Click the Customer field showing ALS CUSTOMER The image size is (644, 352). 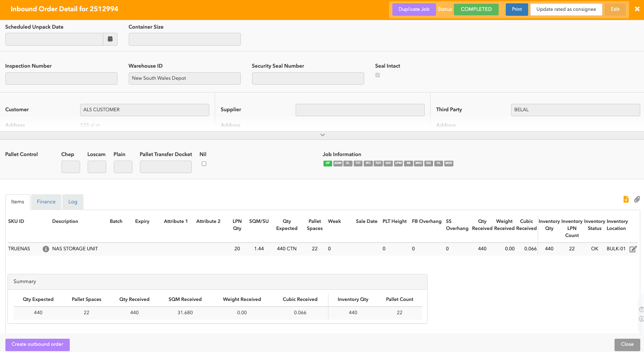(144, 110)
